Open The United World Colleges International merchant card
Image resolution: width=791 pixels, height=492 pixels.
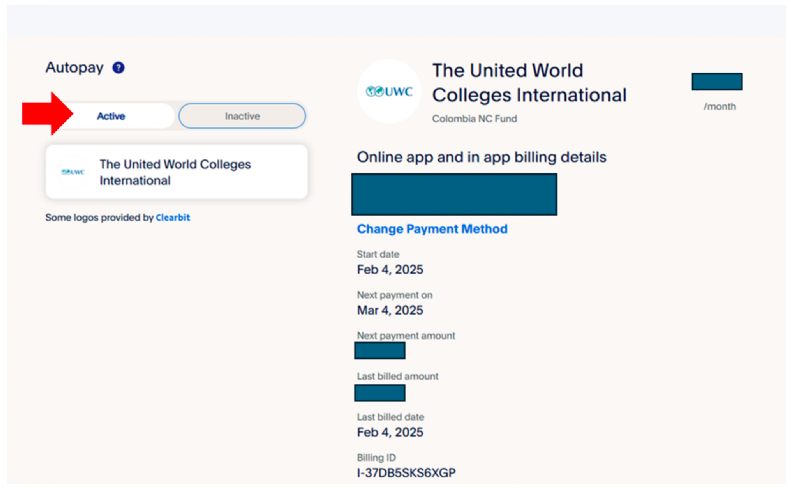(x=177, y=172)
